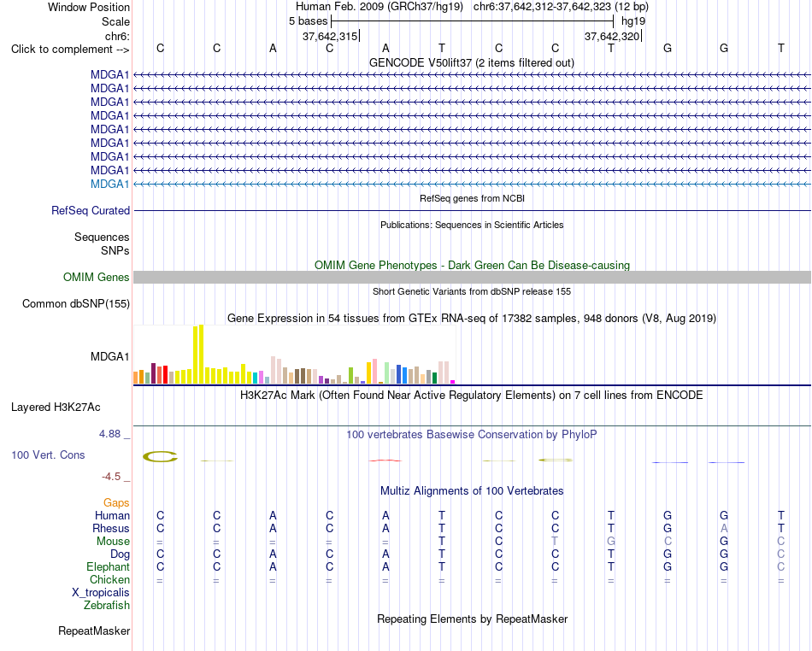Click the gray OMIM Genes bar
Viewport: 812px width, 651px height.
pyautogui.click(x=473, y=278)
